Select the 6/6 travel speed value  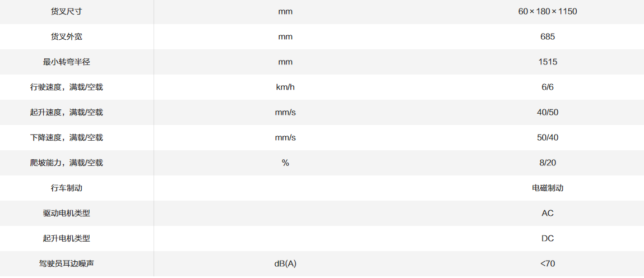coord(547,87)
